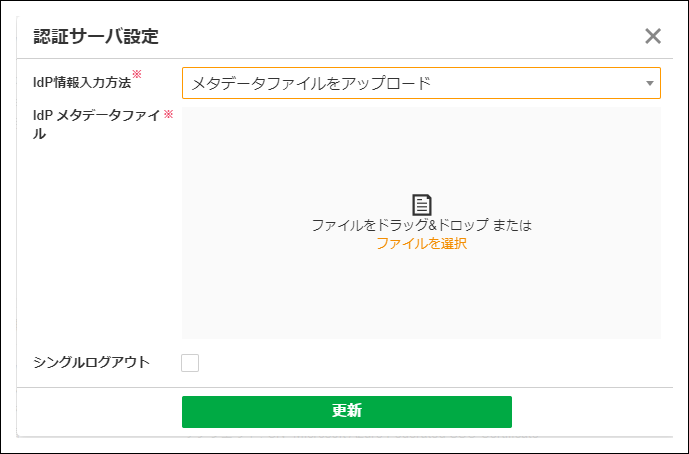Click the シングルログアウト label text
689x454 pixels.
(91, 362)
